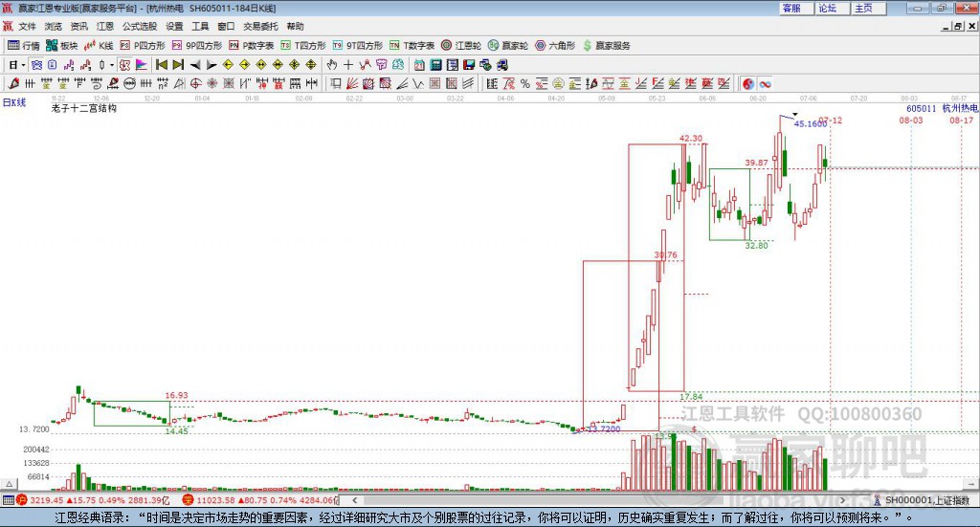Open the 赢家轮 wheel tool
Viewport: 980px width, 527px height.
507,46
